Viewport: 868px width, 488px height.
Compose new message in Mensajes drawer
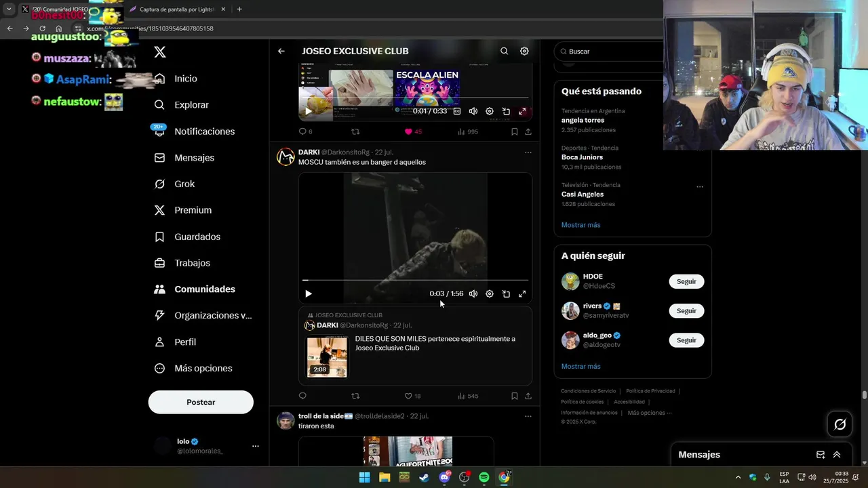821,455
